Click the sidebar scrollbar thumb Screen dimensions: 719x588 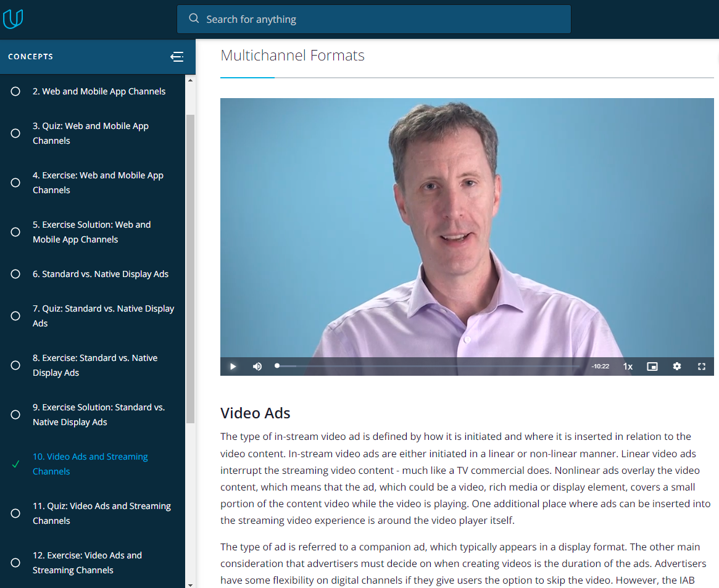[190, 269]
